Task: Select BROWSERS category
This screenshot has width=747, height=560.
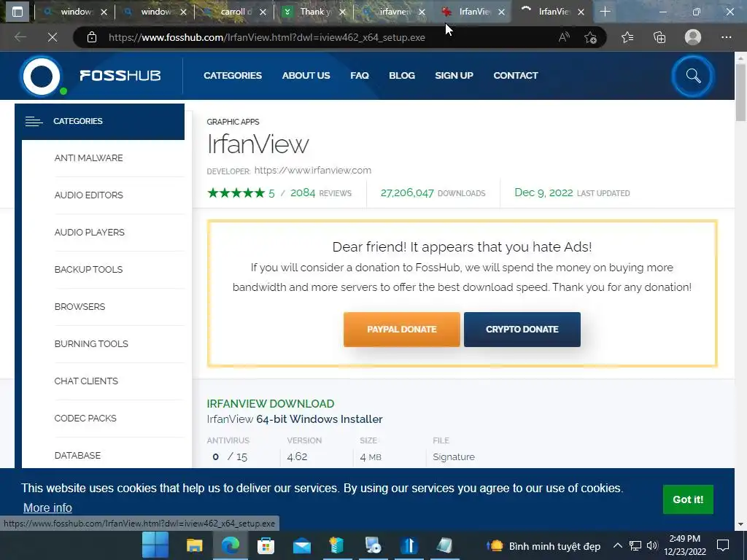Action: coord(80,307)
